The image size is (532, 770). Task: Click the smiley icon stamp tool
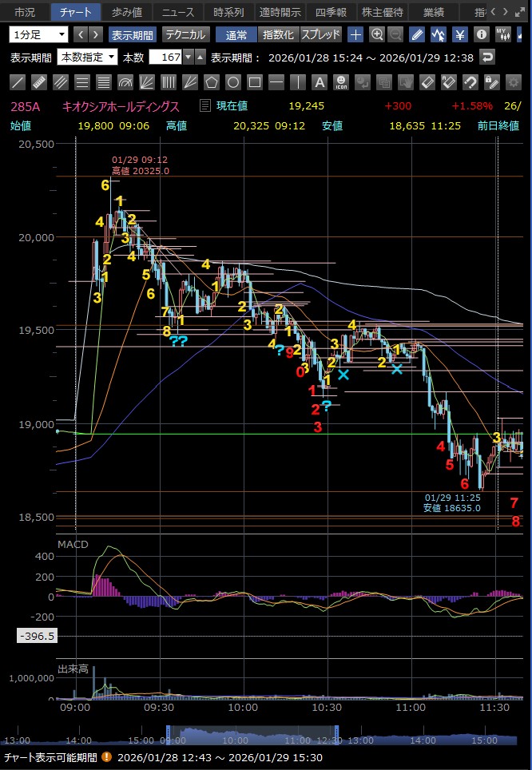[340, 82]
